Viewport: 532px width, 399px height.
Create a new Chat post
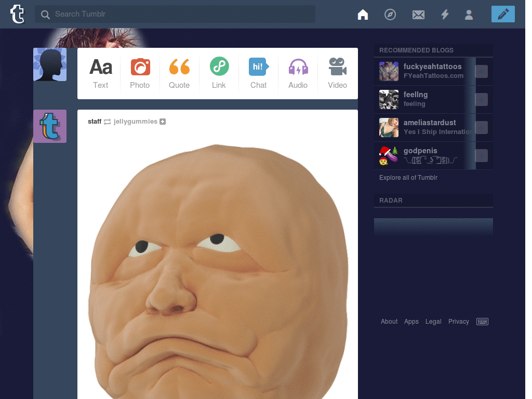[259, 73]
